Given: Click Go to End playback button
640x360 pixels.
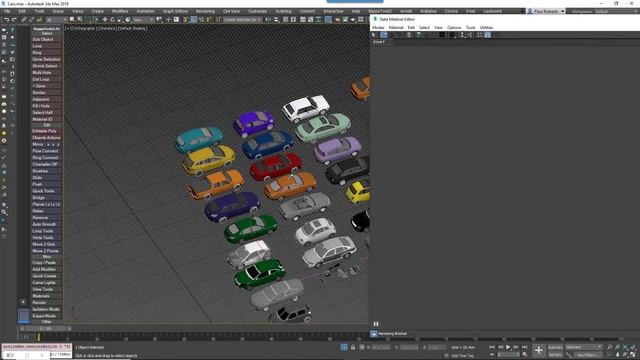Looking at the screenshot, I should pyautogui.click(x=524, y=347).
